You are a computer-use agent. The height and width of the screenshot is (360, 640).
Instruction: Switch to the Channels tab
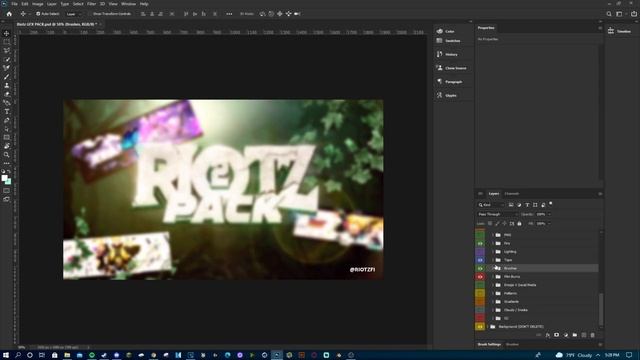512,193
